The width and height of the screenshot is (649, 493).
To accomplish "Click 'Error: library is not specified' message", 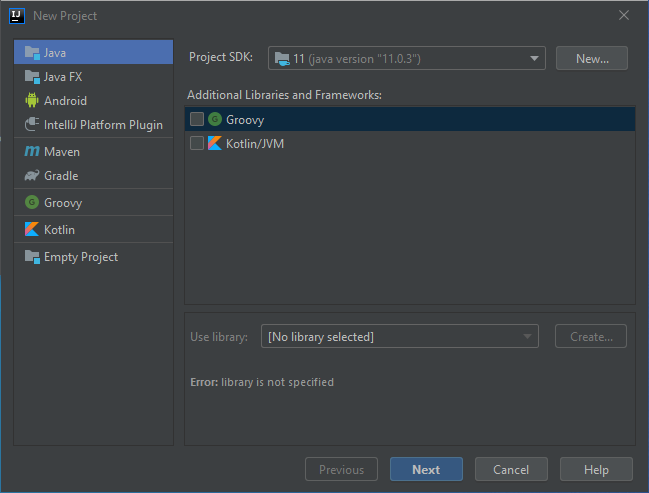I will [262, 382].
